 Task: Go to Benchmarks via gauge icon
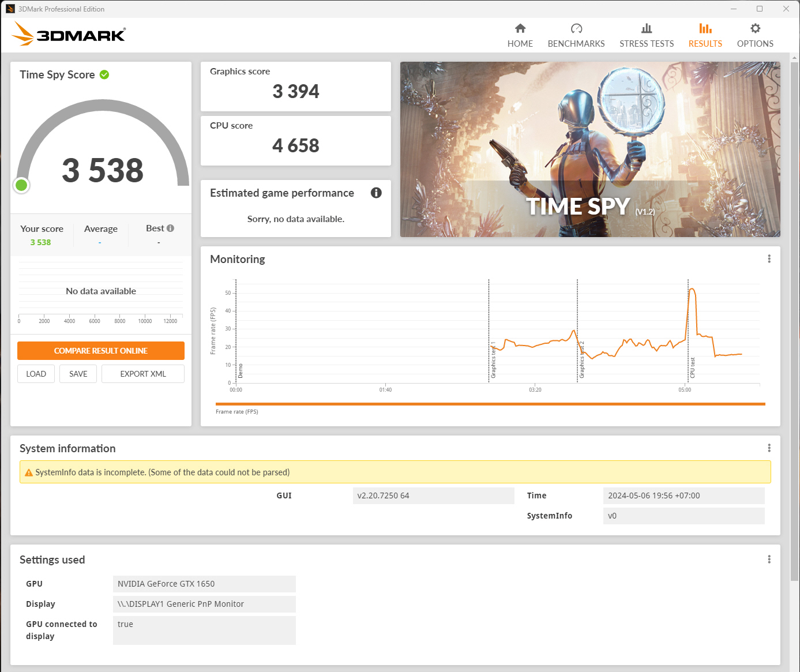tap(576, 28)
